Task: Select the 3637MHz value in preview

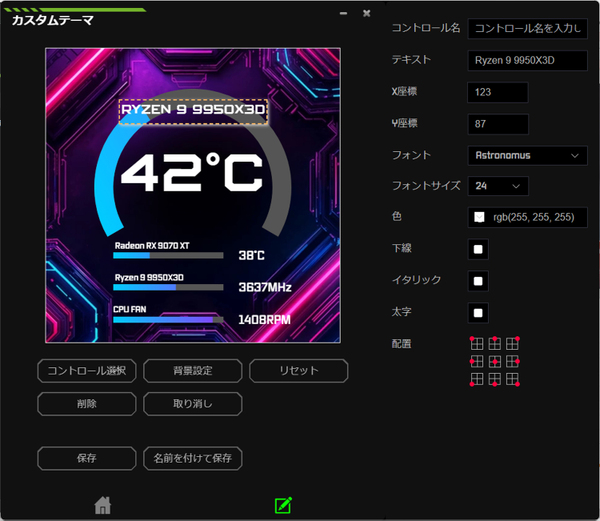Action: (265, 287)
